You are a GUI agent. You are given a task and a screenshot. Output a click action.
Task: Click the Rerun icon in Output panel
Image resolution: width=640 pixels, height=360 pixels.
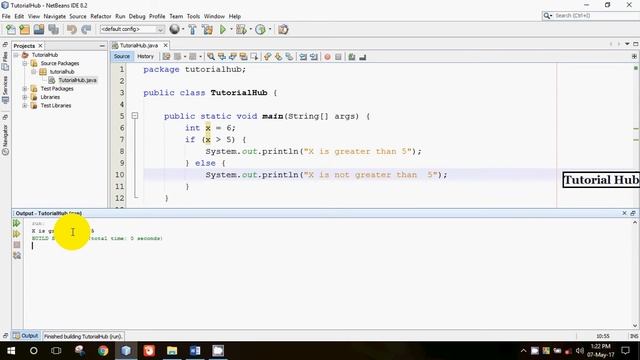[17, 223]
